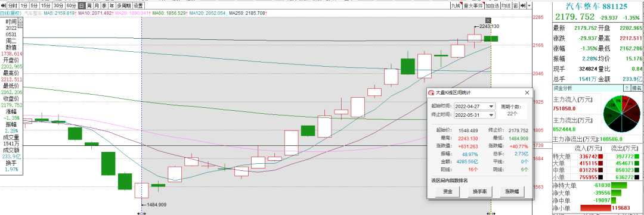Click the 2243.130 high price label on chart
Screen dimensions: 644x215
[x=490, y=26]
